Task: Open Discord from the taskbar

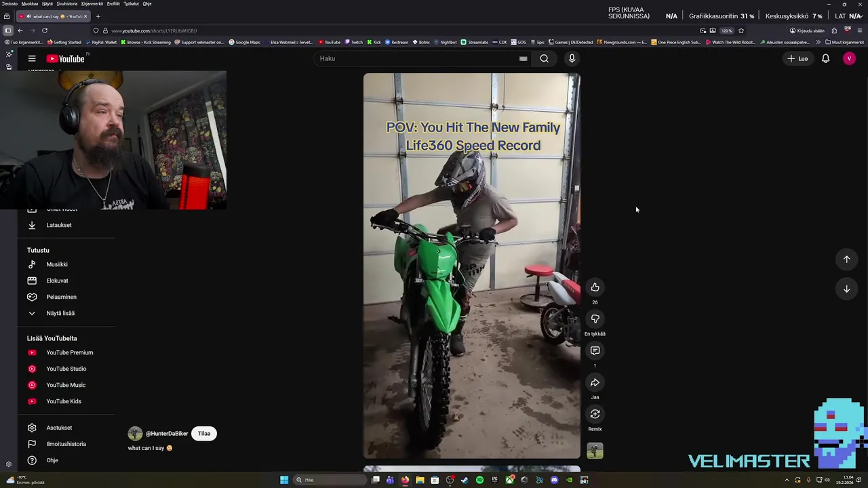Action: click(x=554, y=480)
